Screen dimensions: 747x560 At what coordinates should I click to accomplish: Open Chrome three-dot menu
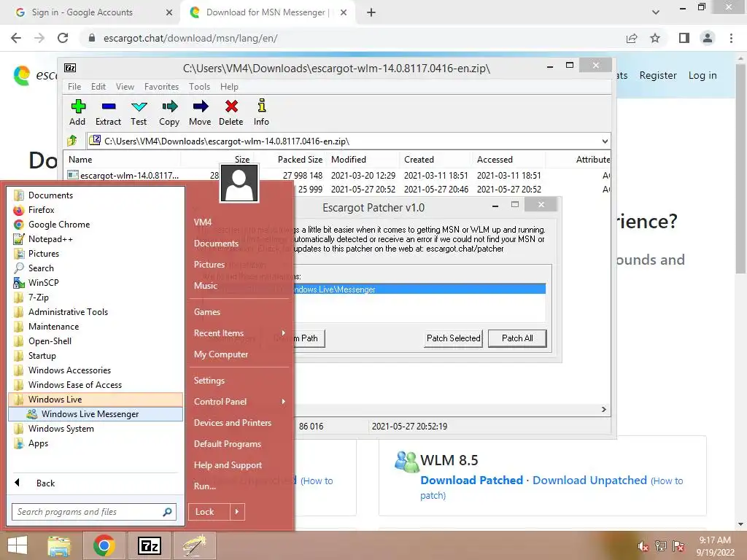point(731,38)
